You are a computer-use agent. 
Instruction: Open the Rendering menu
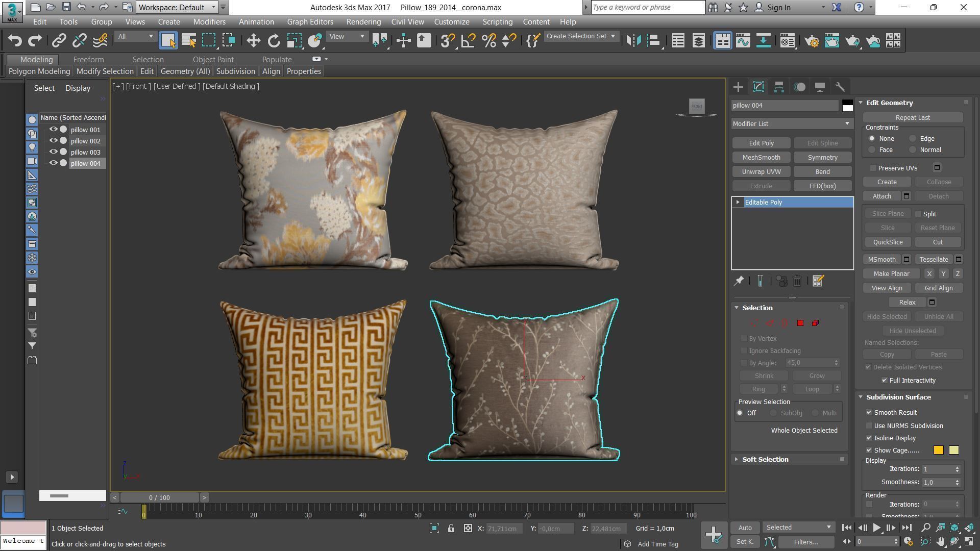coord(363,21)
